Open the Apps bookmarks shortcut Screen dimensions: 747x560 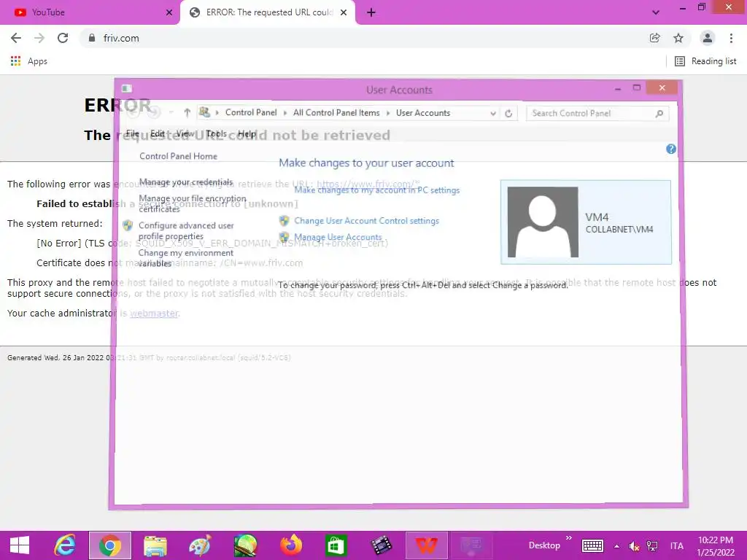[29, 61]
